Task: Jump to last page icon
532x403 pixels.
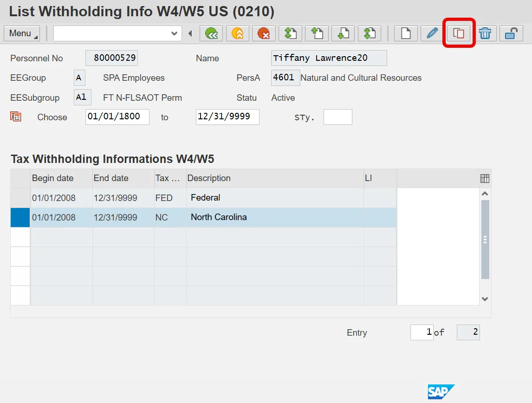Action: coord(370,33)
